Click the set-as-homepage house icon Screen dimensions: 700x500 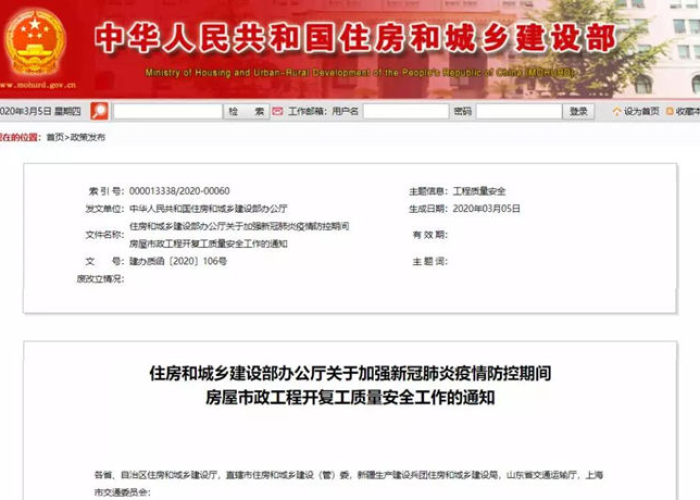point(617,111)
